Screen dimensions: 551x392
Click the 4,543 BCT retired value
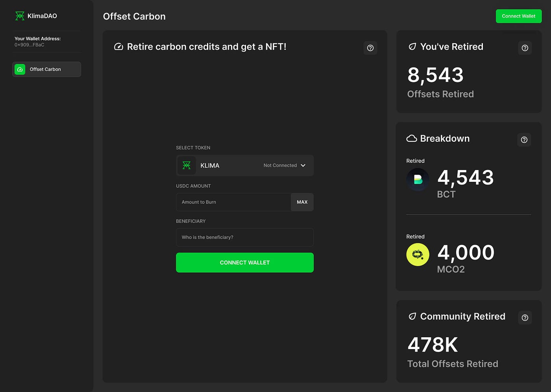click(x=466, y=178)
